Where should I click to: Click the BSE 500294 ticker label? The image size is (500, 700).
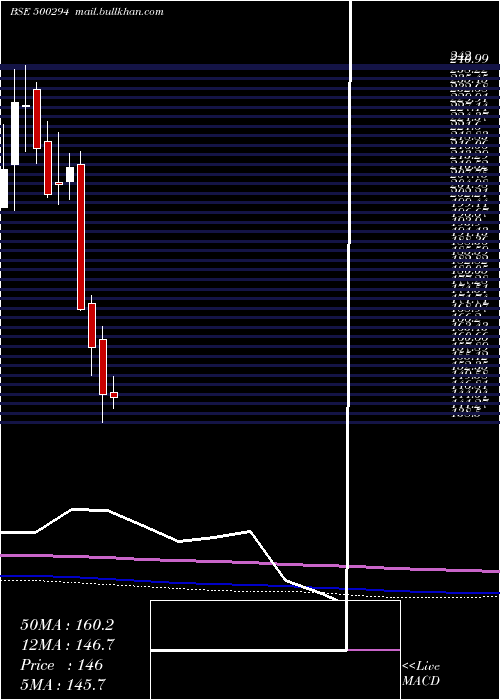coord(39,12)
